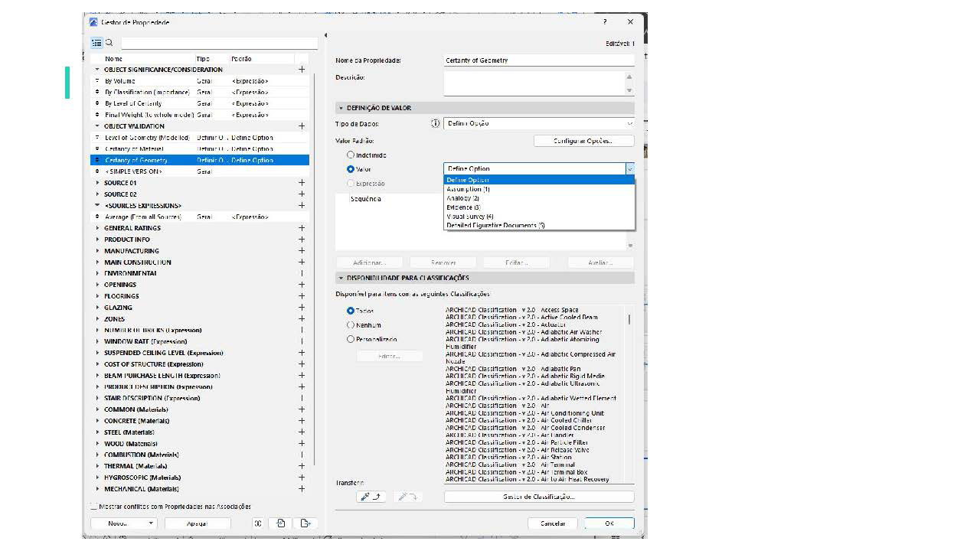Click plus icon next to GENERAL RATINGS
The width and height of the screenshot is (980, 551).
(302, 228)
